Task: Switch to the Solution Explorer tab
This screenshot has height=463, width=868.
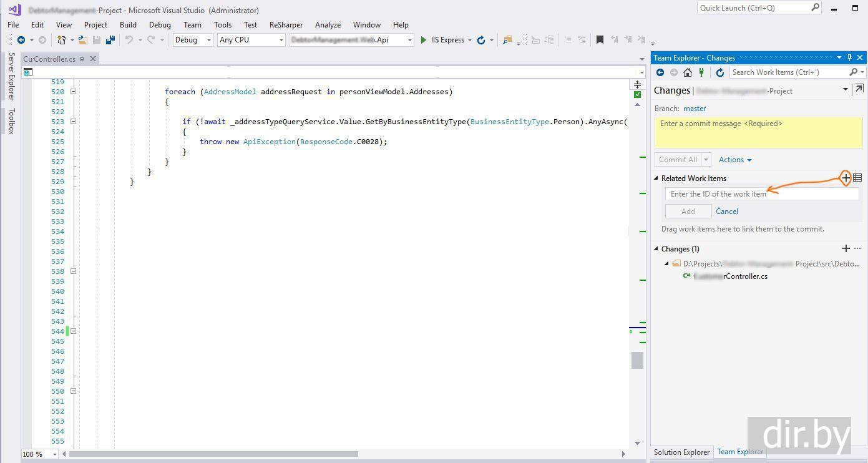Action: (681, 452)
